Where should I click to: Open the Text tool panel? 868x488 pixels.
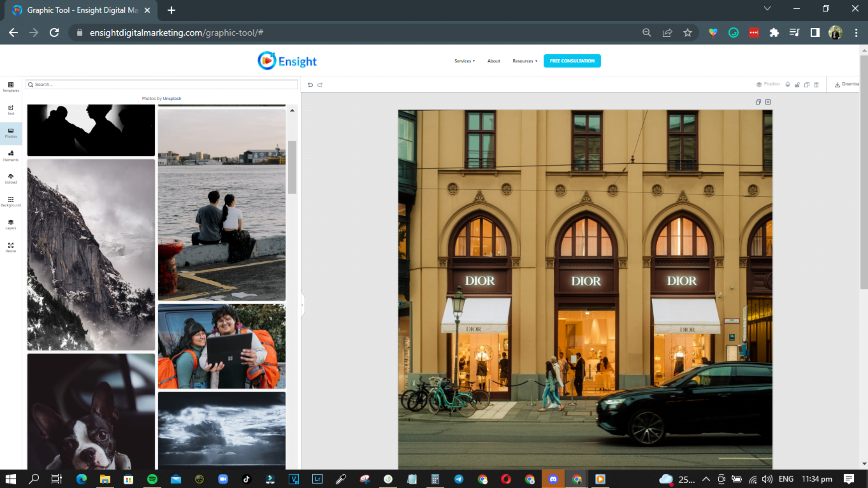coord(11,110)
